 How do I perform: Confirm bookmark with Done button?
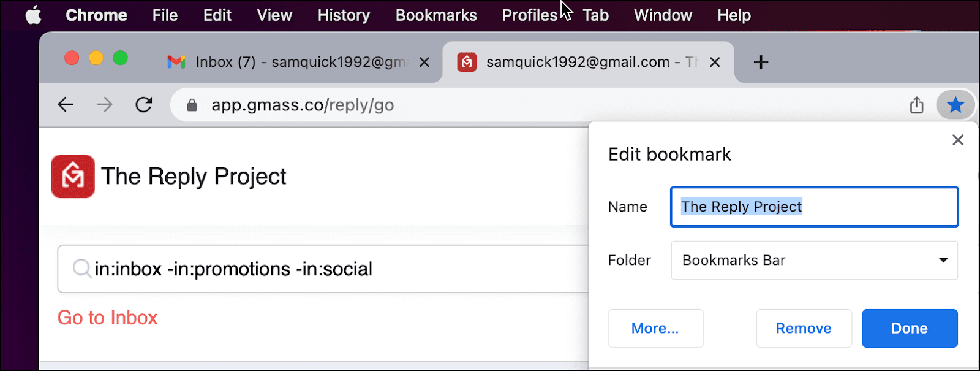[x=910, y=329]
